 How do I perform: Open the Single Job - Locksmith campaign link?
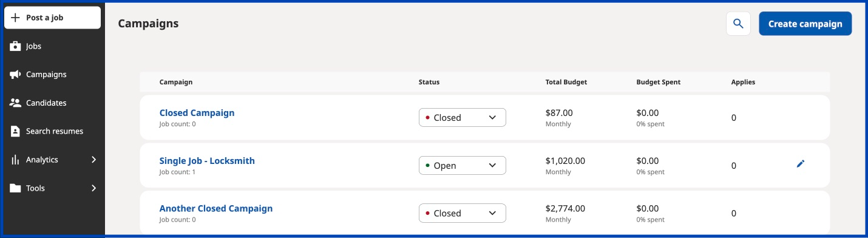coord(207,161)
